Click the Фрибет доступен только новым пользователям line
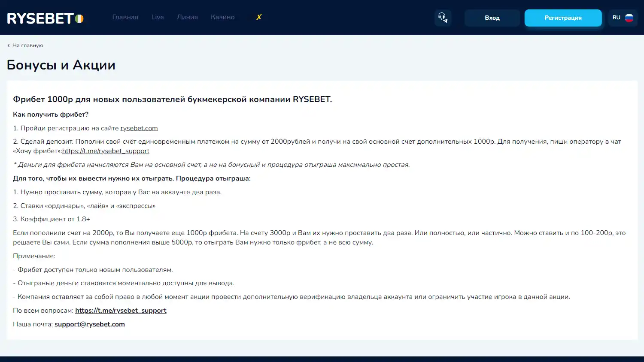This screenshot has width=644, height=362. [x=93, y=270]
